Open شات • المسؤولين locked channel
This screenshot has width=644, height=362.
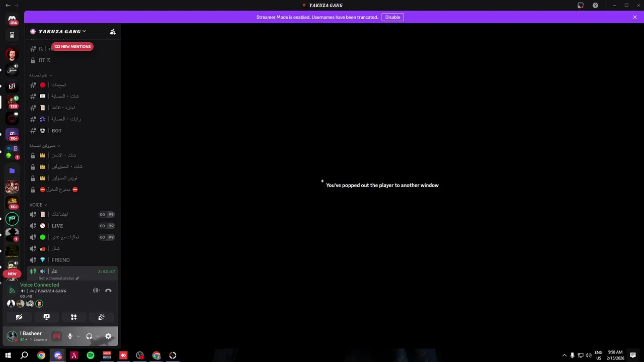(72, 166)
